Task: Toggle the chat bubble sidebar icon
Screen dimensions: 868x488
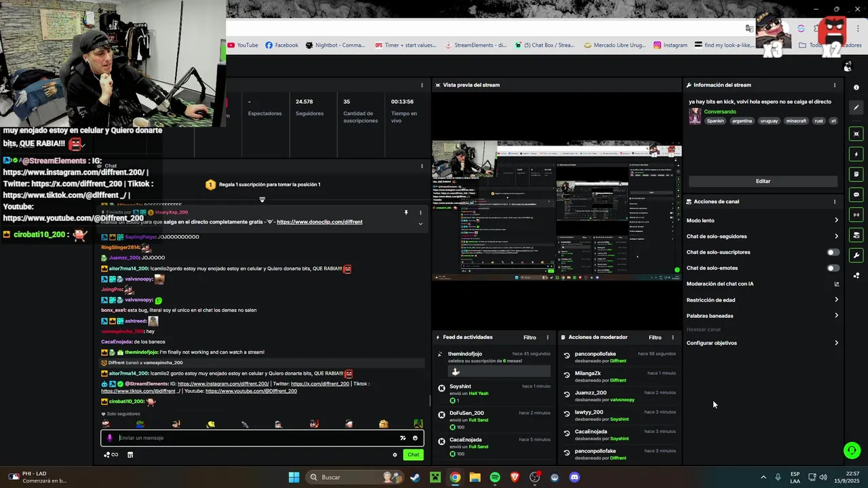Action: [x=856, y=195]
